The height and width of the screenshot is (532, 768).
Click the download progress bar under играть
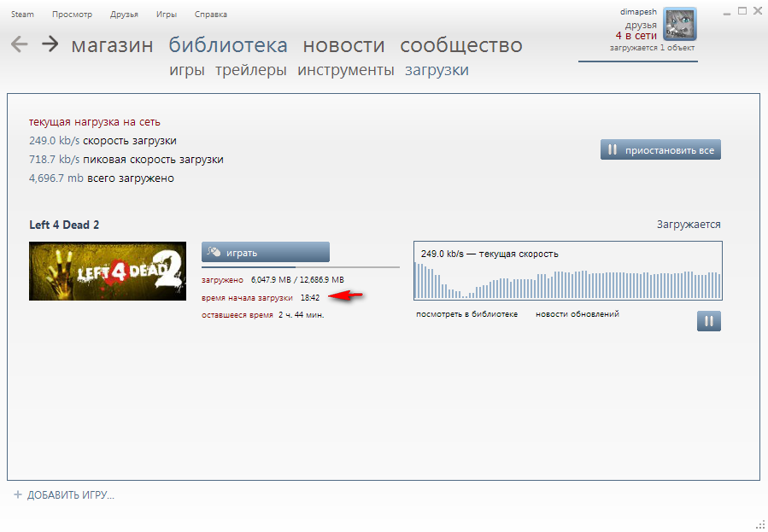tap(300, 267)
